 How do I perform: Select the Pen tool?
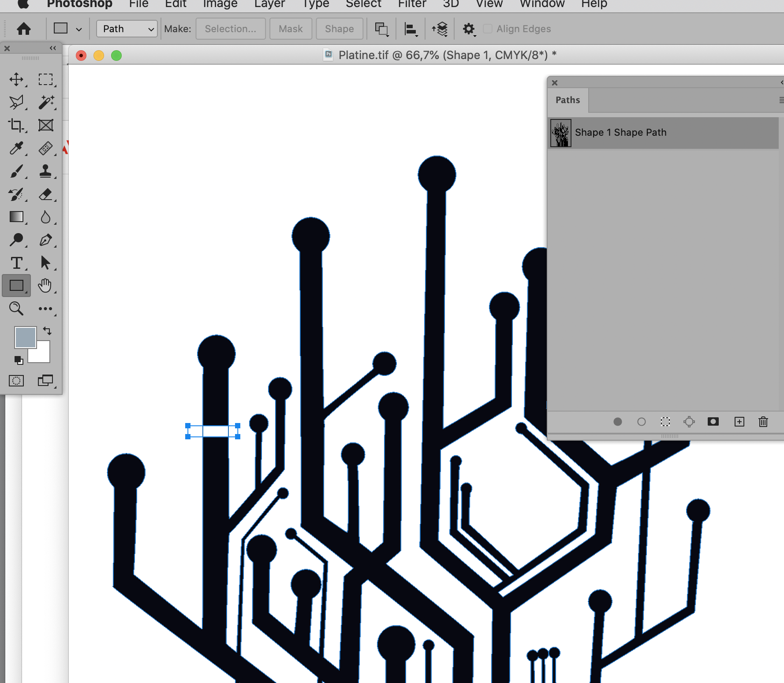point(47,240)
